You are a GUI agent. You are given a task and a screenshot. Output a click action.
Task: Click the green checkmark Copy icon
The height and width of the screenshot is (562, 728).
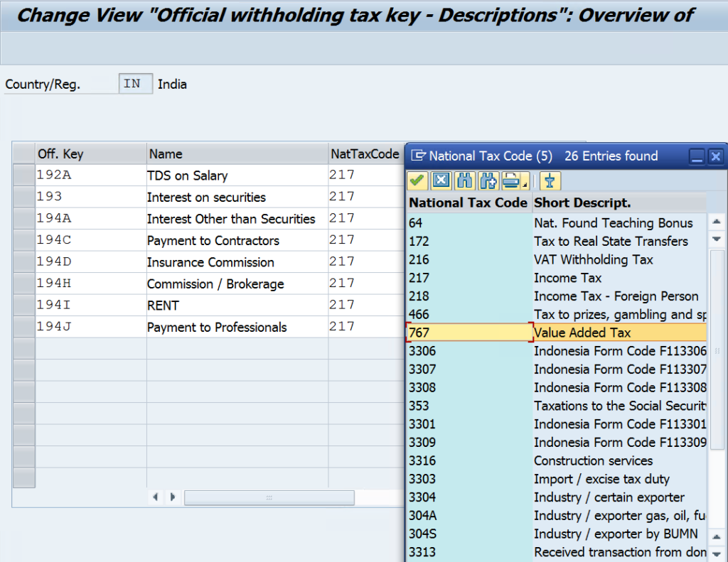point(417,180)
